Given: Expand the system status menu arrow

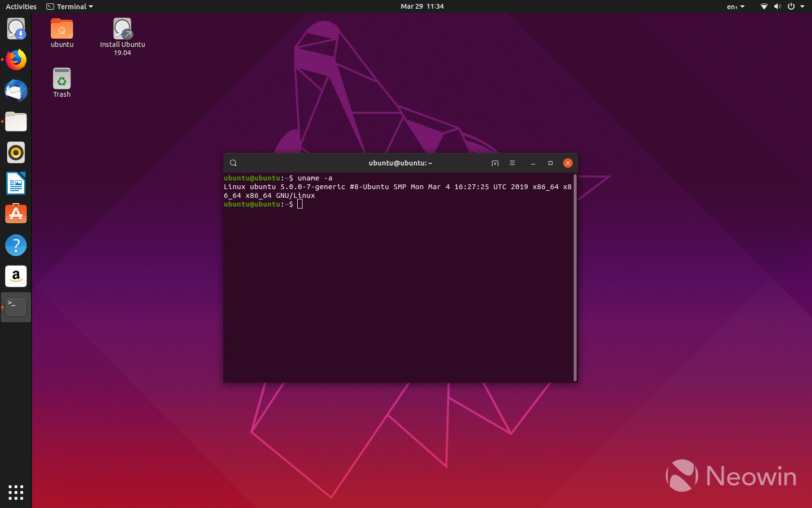Looking at the screenshot, I should point(802,7).
